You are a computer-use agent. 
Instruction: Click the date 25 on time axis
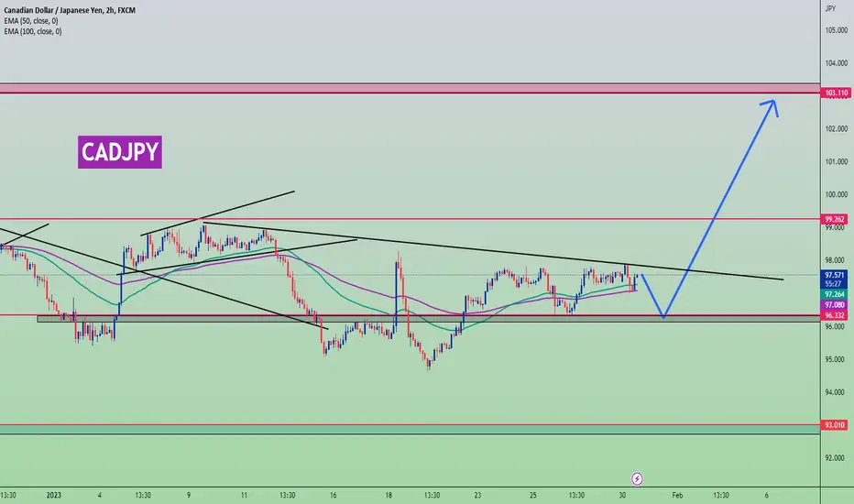tap(532, 495)
